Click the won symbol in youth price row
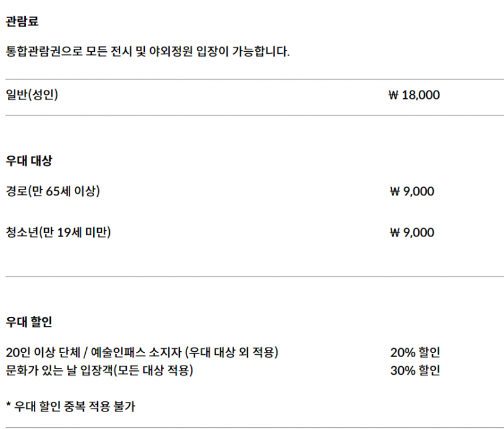 tap(395, 233)
